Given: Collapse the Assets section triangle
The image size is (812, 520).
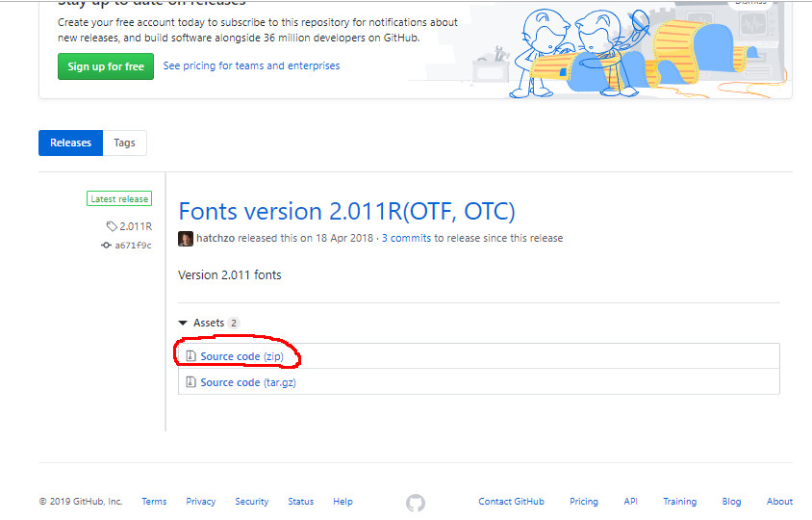Looking at the screenshot, I should pos(182,323).
